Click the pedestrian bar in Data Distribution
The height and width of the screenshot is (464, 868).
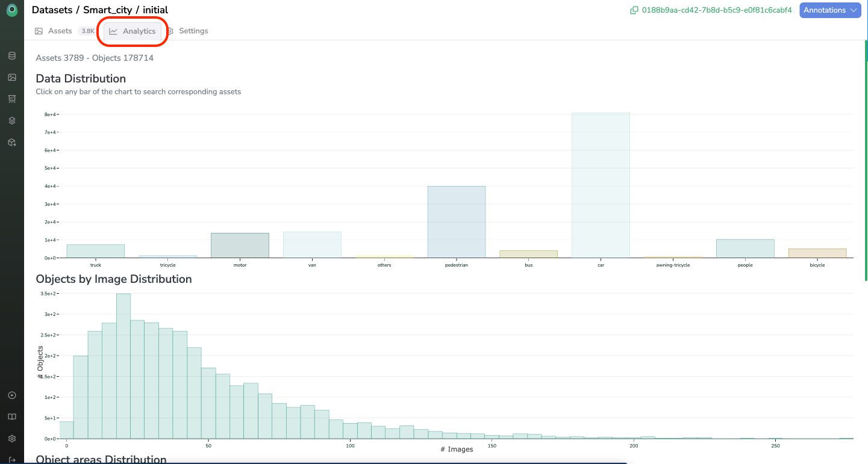coord(457,222)
